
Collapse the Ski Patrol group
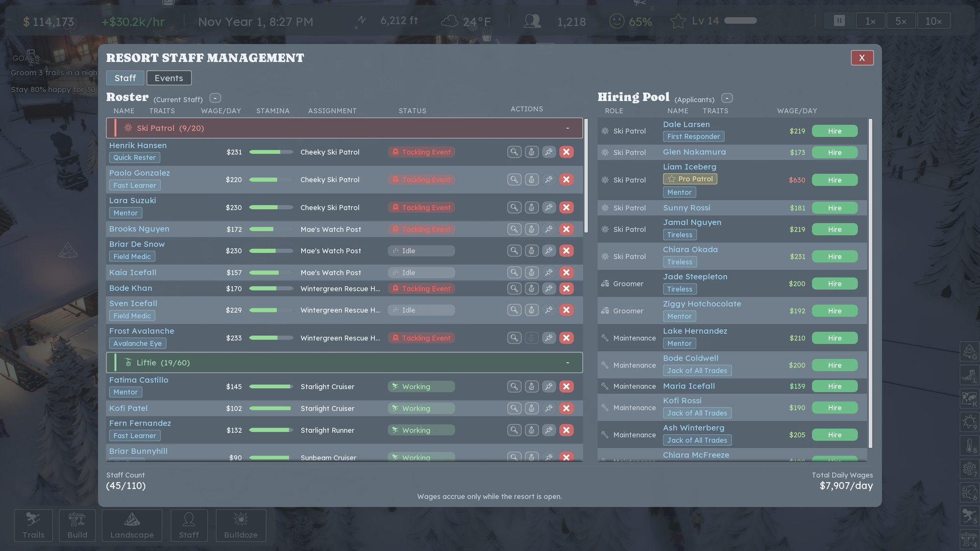pyautogui.click(x=568, y=129)
